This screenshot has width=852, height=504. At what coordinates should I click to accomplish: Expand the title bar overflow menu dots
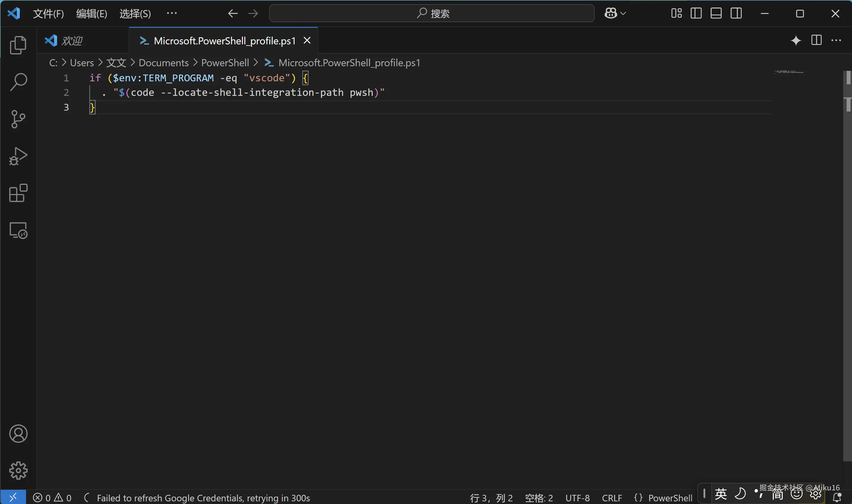tap(172, 14)
